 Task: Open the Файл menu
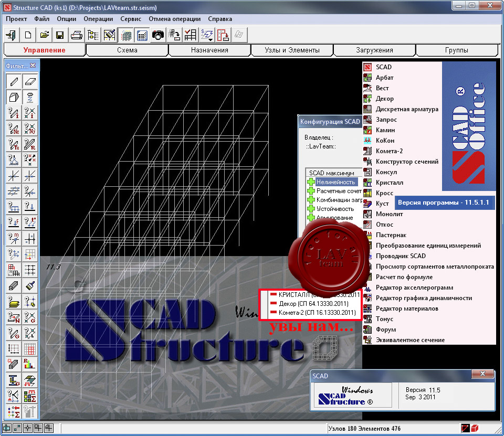42,19
